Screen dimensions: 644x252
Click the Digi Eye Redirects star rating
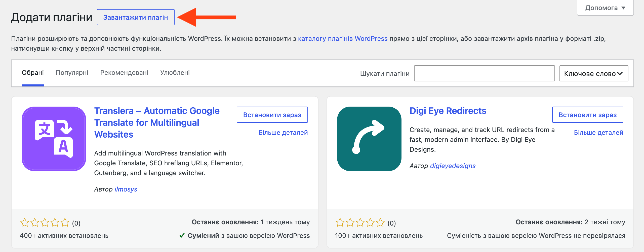pos(360,223)
